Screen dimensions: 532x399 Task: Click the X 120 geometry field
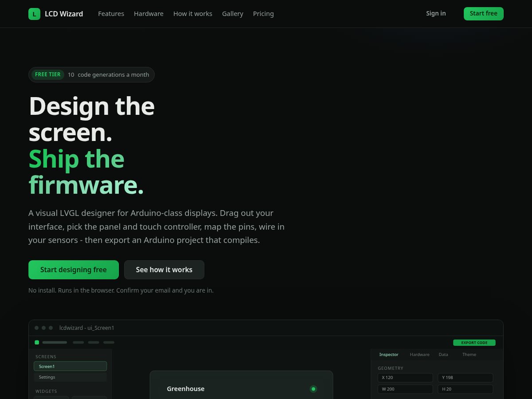pyautogui.click(x=405, y=378)
